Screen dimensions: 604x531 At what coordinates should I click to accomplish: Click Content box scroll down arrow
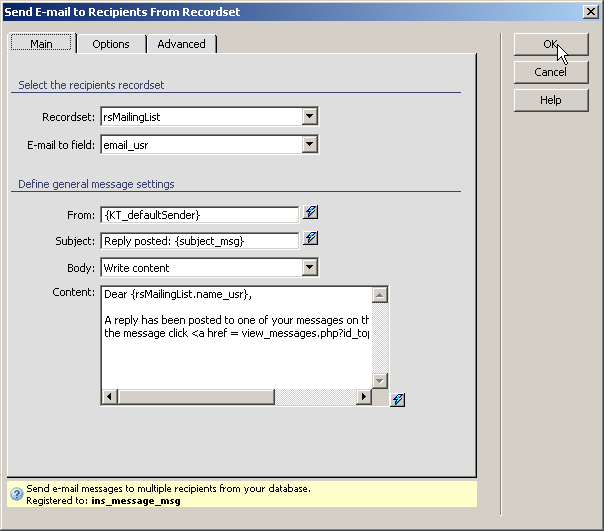[379, 380]
